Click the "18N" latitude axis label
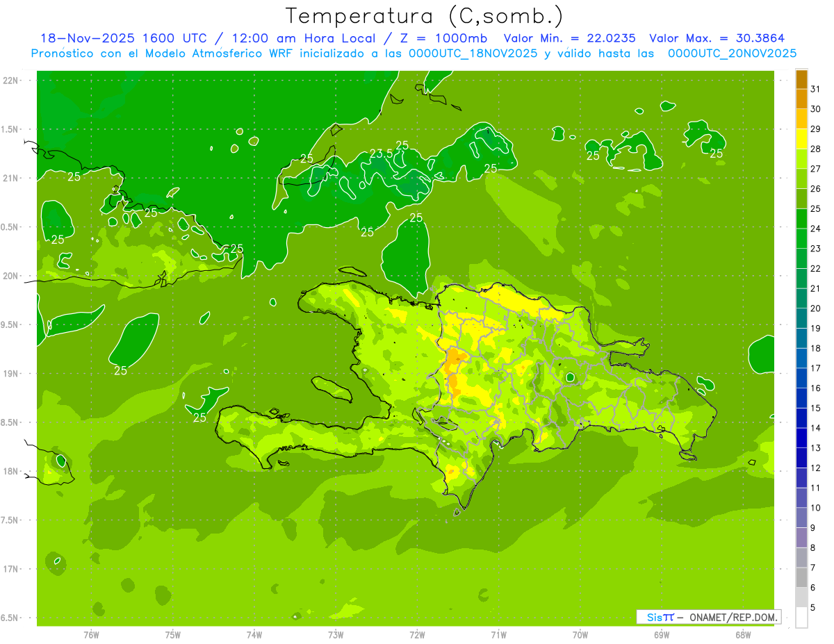The width and height of the screenshot is (834, 644). [x=10, y=471]
